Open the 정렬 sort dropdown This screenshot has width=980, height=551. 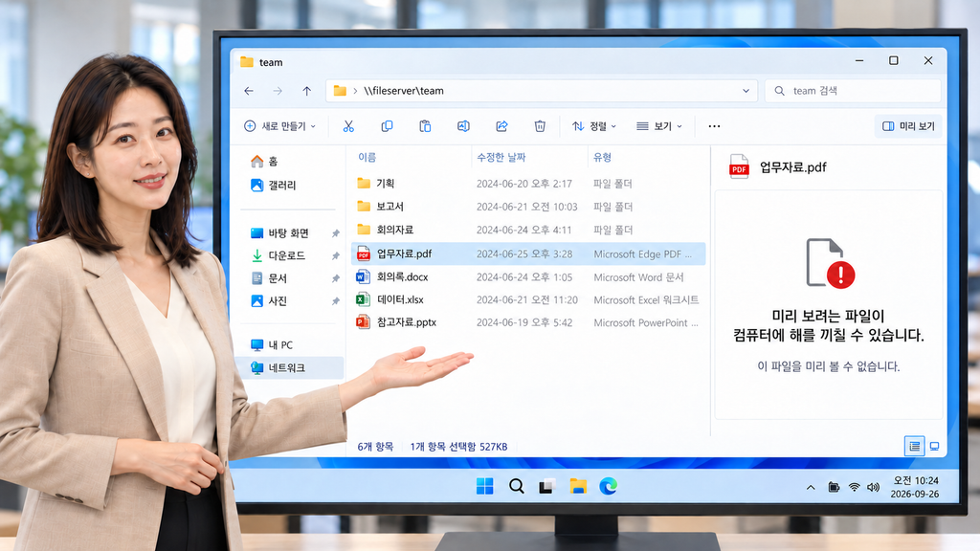point(593,126)
